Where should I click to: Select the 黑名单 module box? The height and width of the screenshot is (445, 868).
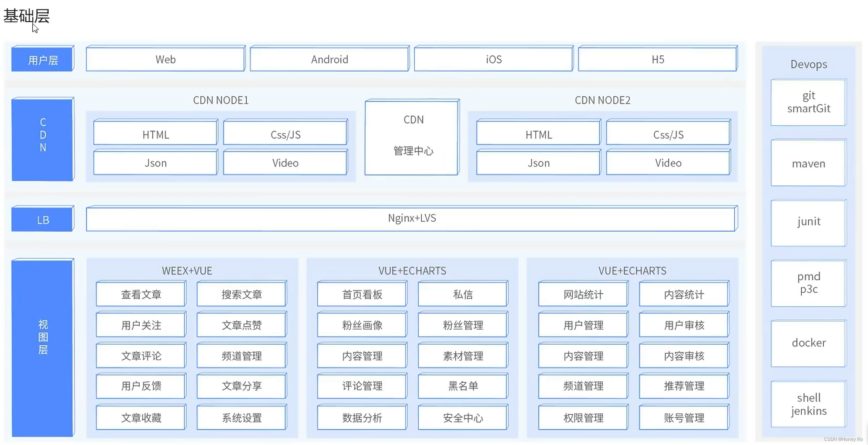point(463,386)
